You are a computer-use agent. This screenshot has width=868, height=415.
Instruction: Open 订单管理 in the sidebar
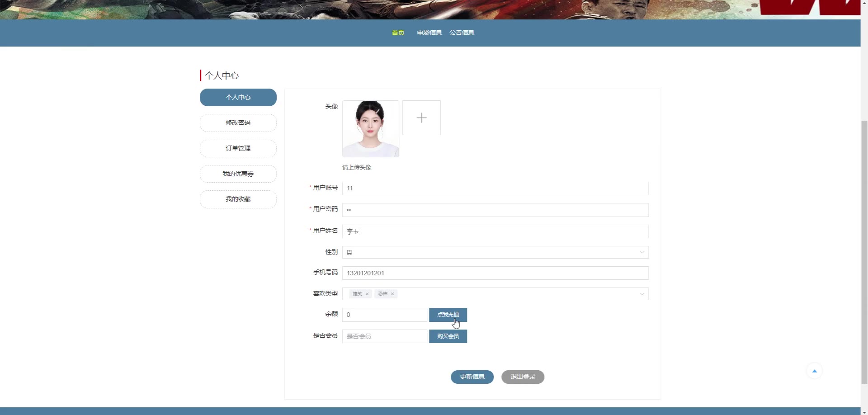pyautogui.click(x=238, y=148)
